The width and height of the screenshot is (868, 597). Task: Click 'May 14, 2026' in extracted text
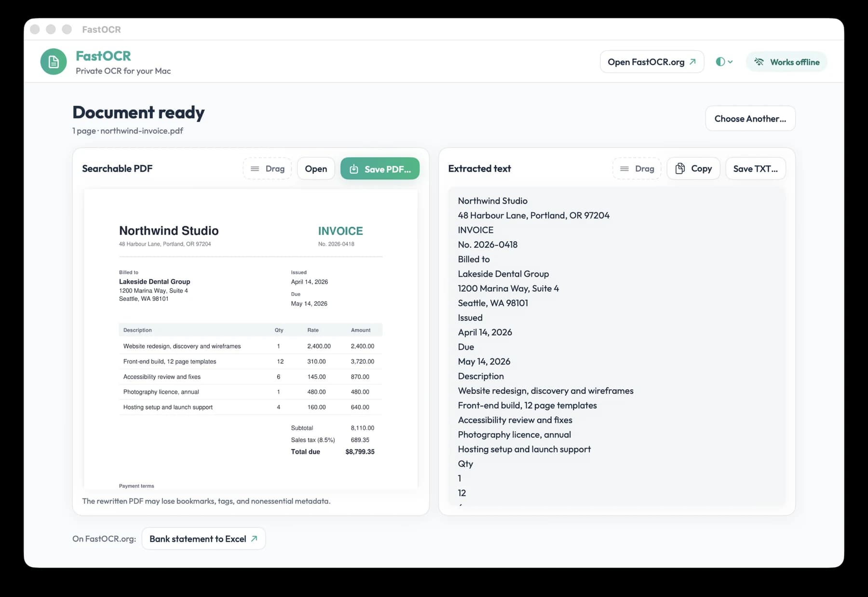484,362
